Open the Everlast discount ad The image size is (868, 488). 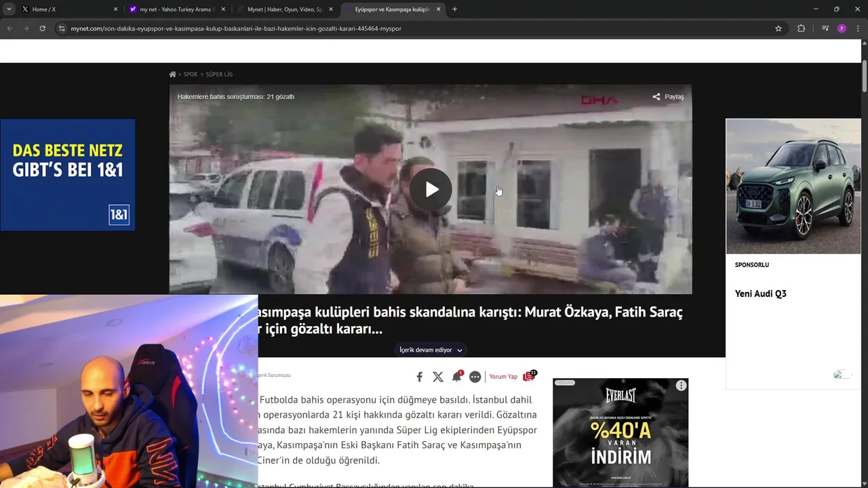(620, 432)
